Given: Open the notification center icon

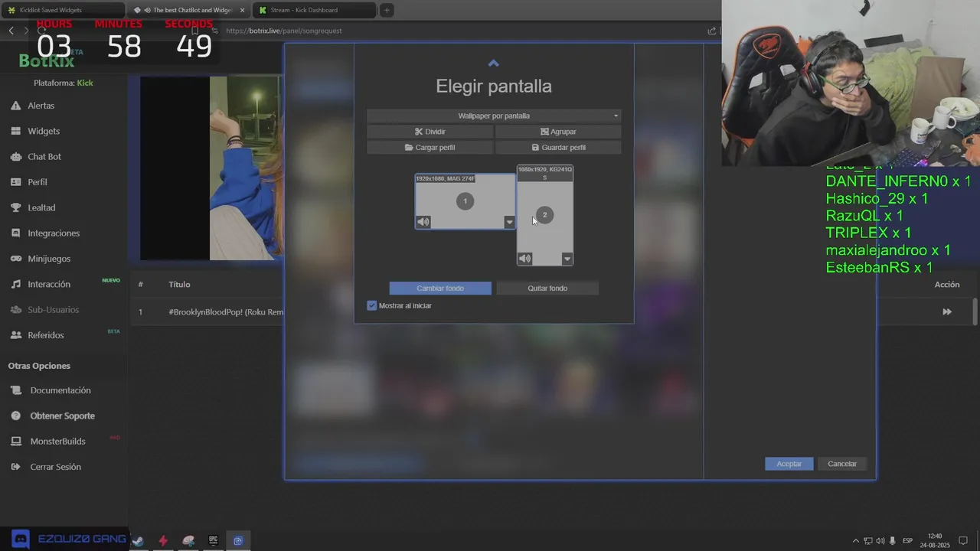Looking at the screenshot, I should [x=963, y=541].
